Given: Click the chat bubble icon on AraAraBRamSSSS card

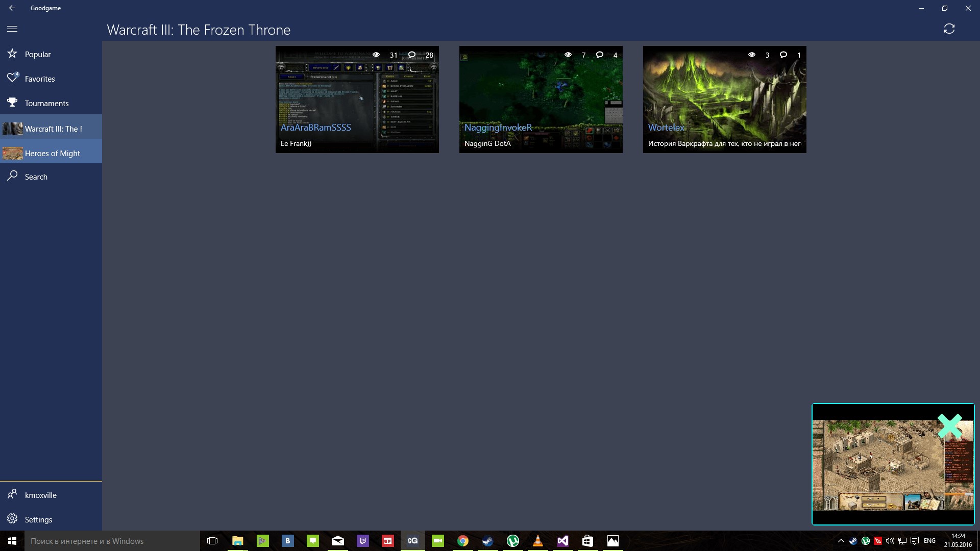Looking at the screenshot, I should (x=412, y=55).
